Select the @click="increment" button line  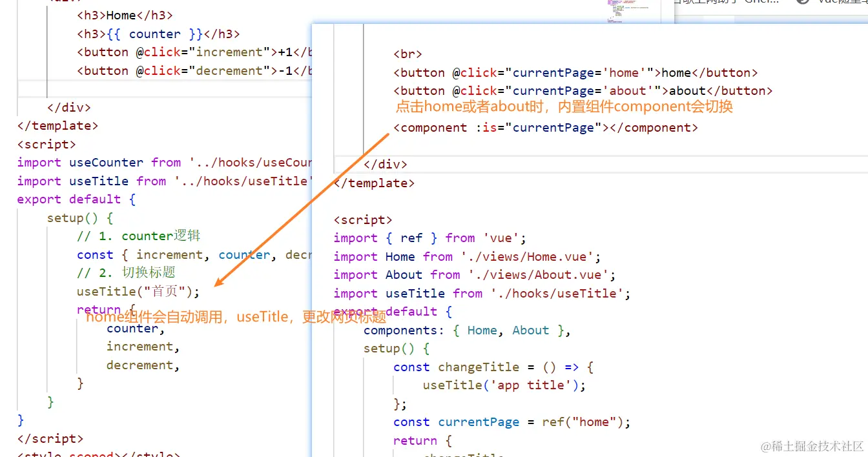tap(194, 52)
